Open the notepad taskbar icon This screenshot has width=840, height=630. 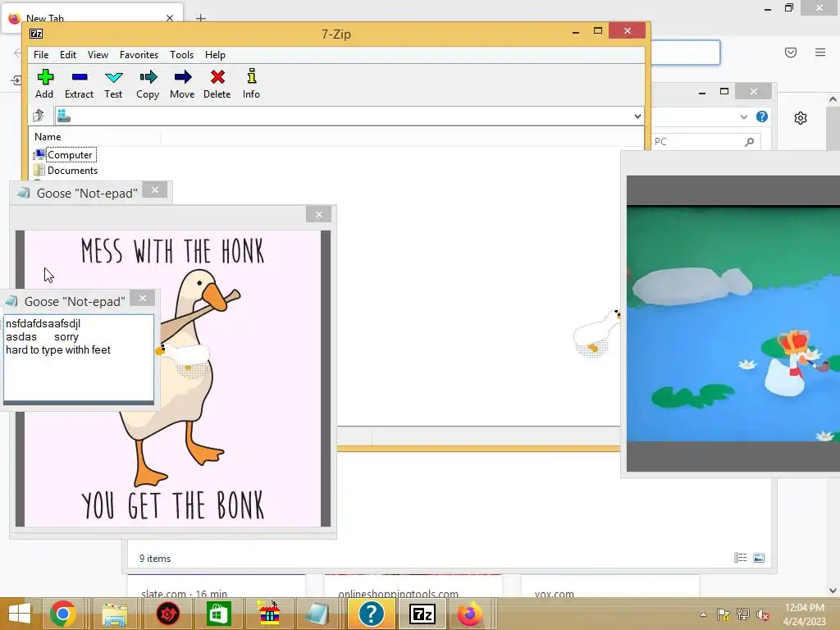(319, 614)
